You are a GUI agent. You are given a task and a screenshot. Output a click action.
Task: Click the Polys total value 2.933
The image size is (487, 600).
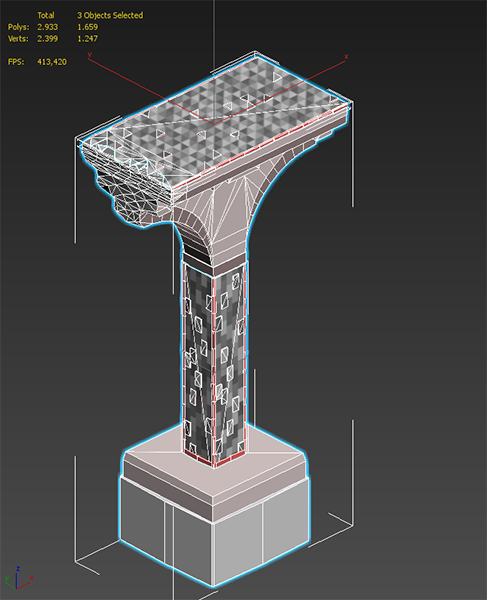coord(47,27)
